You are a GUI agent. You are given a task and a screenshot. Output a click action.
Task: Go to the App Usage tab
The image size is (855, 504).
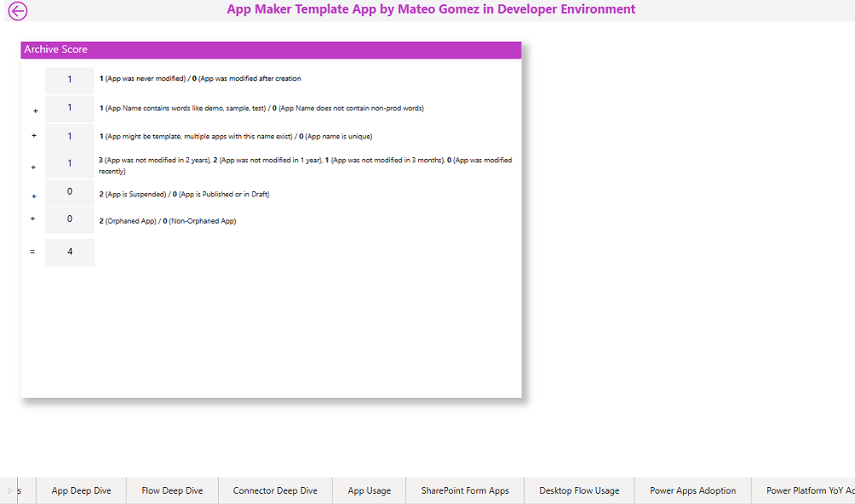pos(369,490)
